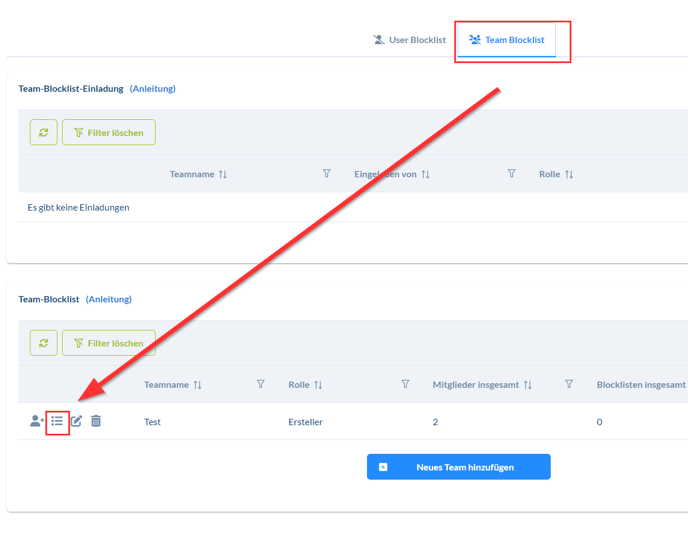Switch to the User Blocklist tab
Image resolution: width=688 pixels, height=533 pixels.
point(408,40)
